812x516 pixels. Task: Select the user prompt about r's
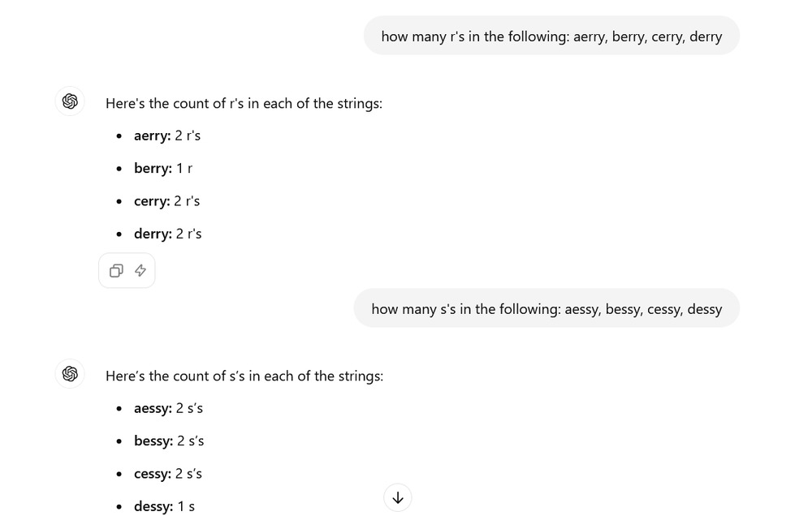(x=551, y=37)
